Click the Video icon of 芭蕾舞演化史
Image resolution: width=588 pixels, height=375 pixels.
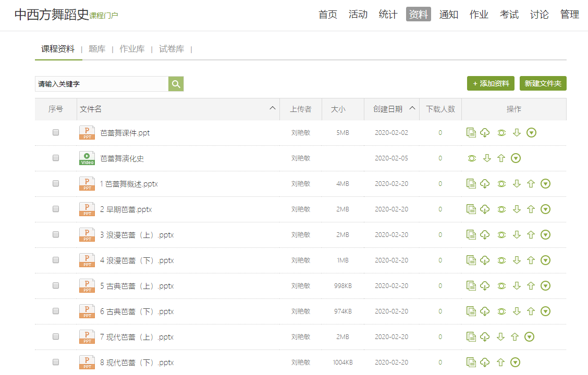pyautogui.click(x=87, y=158)
